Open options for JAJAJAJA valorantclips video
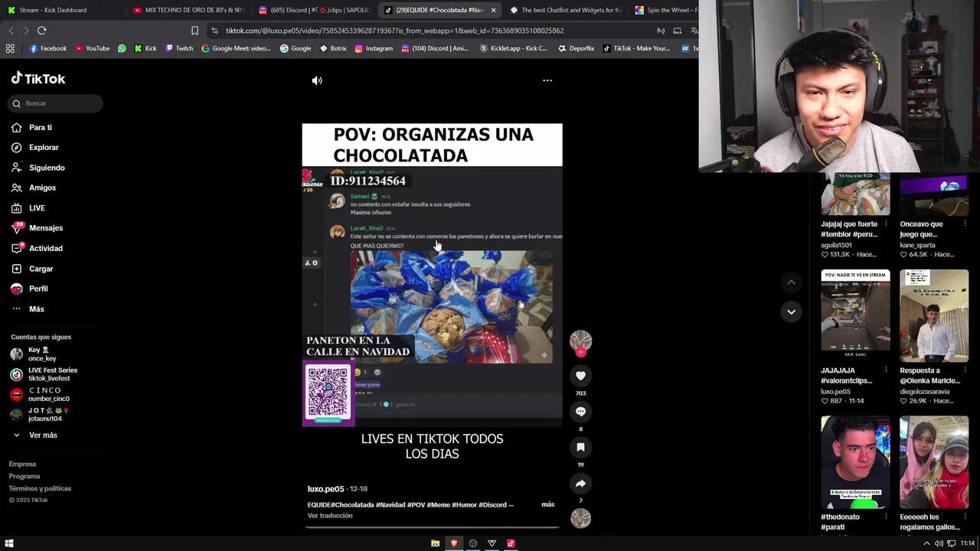 tap(886, 370)
